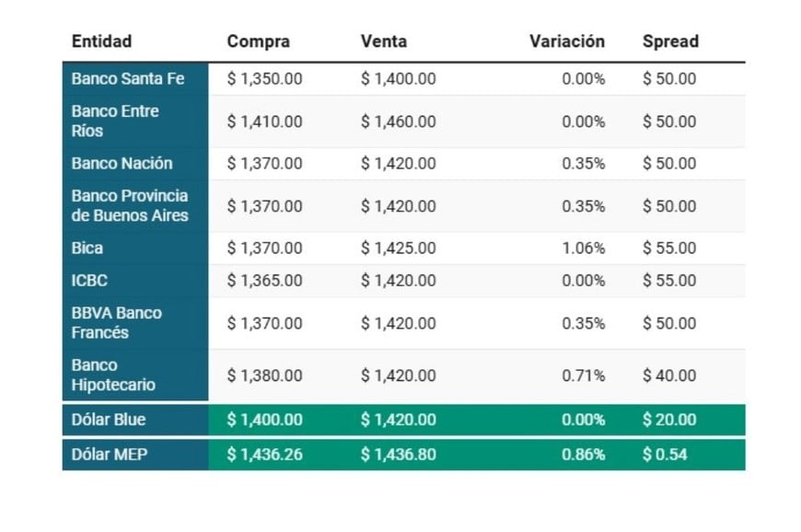Click the Compra column header
Image resolution: width=801 pixels, height=532 pixels.
(259, 41)
